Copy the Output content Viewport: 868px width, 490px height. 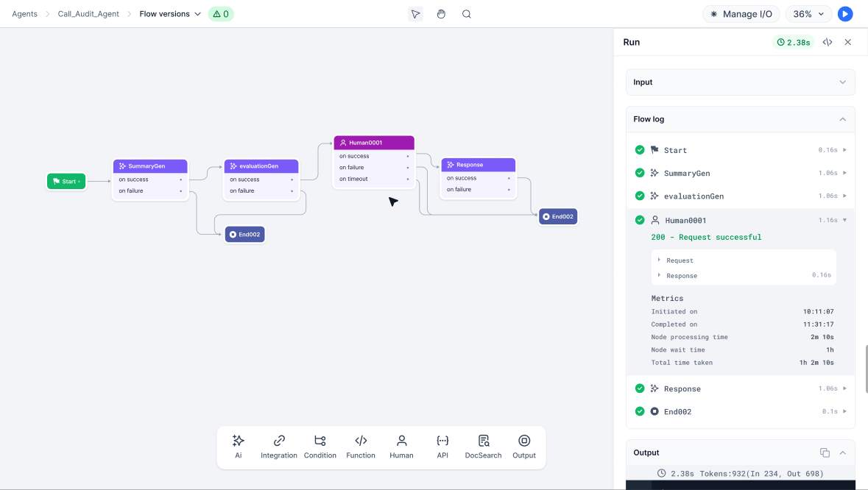pyautogui.click(x=825, y=452)
